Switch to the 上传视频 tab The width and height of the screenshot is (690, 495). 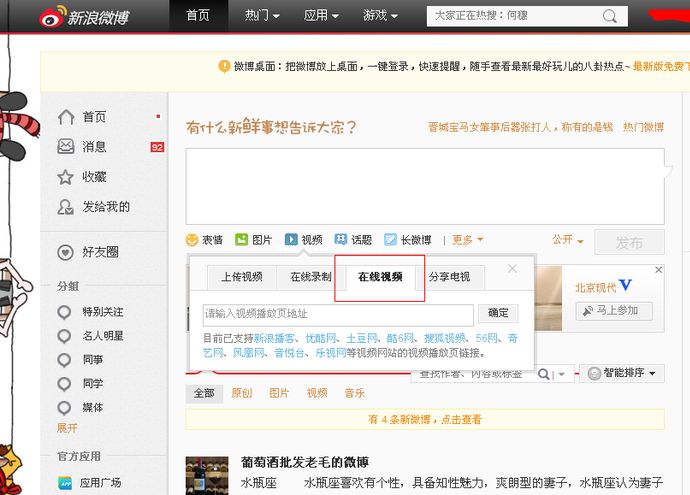[x=241, y=277]
